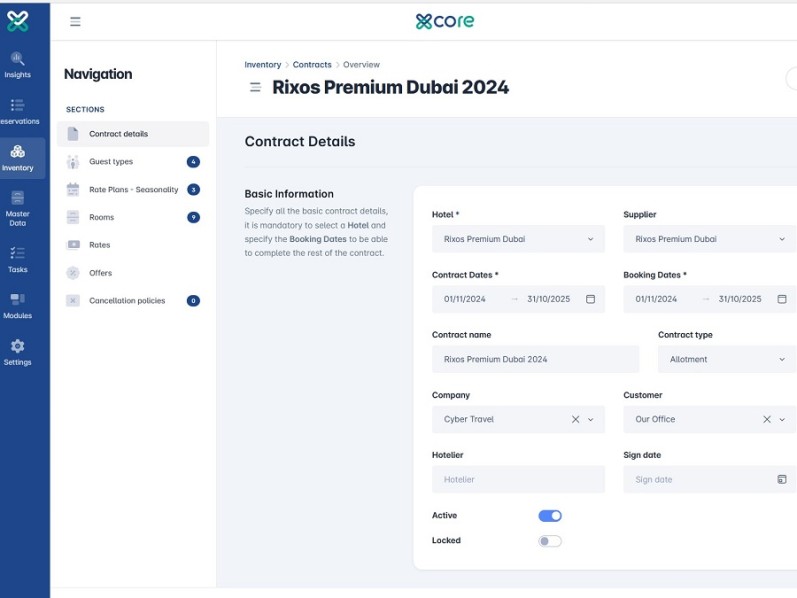Click the Cancellation policies icon
Viewport: 797px width, 598px height.
pyautogui.click(x=73, y=301)
